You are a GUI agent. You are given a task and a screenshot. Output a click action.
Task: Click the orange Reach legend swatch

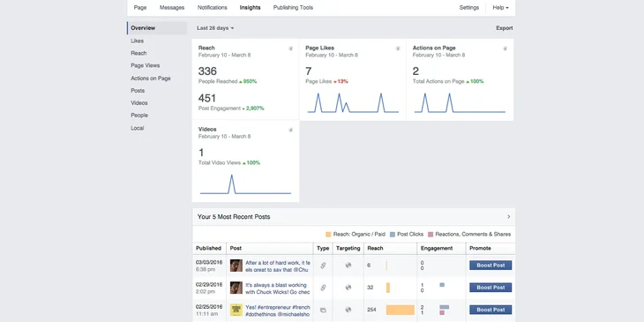328,234
